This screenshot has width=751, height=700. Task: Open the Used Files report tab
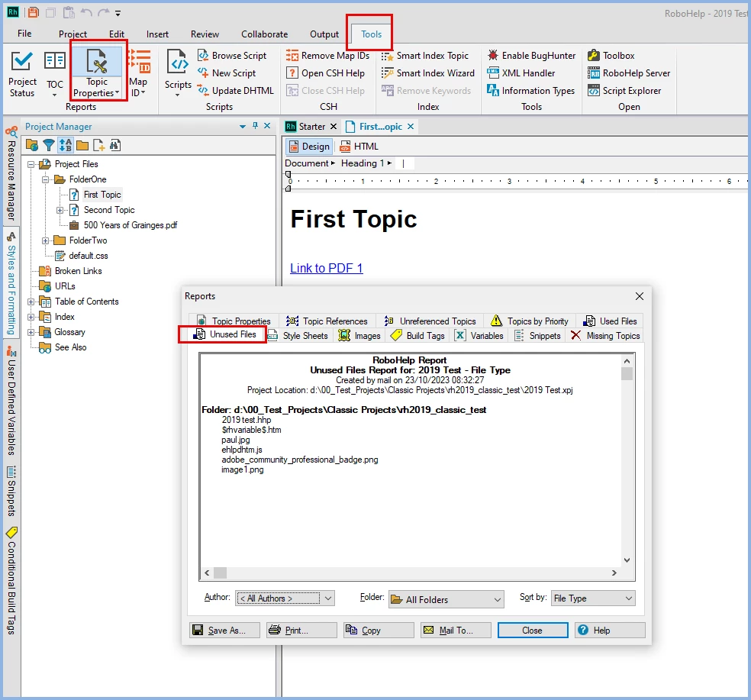(611, 321)
